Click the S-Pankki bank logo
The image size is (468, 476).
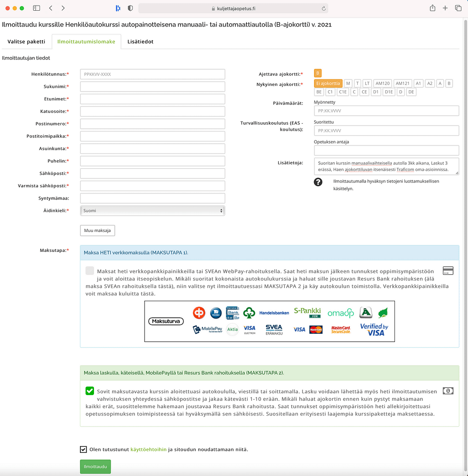pos(307,312)
